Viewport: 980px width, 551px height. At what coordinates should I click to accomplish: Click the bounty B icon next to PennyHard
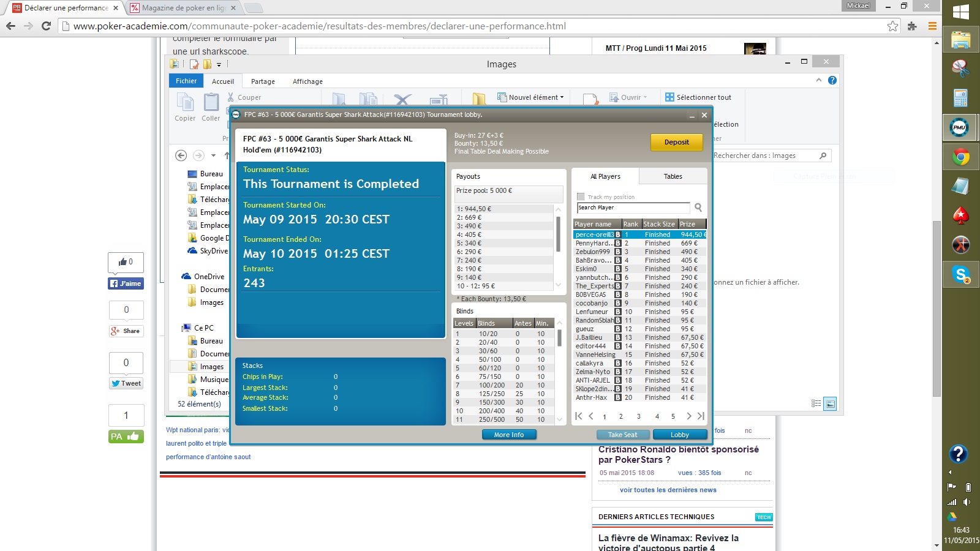pos(618,243)
